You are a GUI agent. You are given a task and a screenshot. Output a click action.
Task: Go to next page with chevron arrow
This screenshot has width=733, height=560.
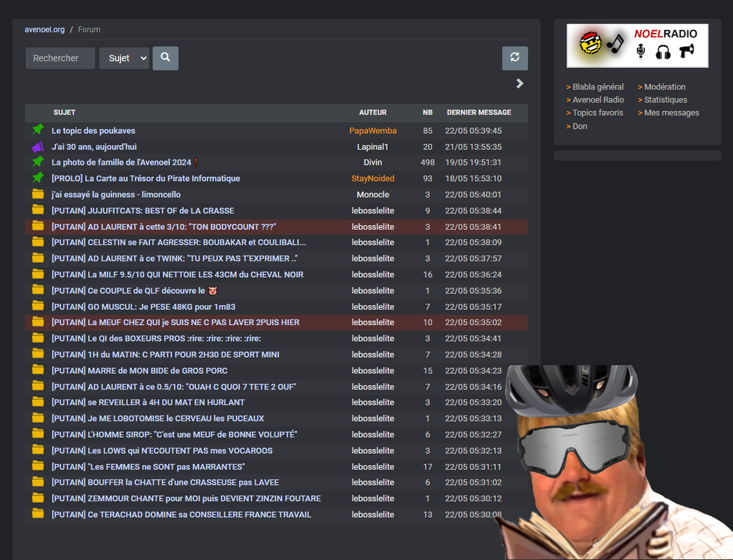click(x=520, y=84)
